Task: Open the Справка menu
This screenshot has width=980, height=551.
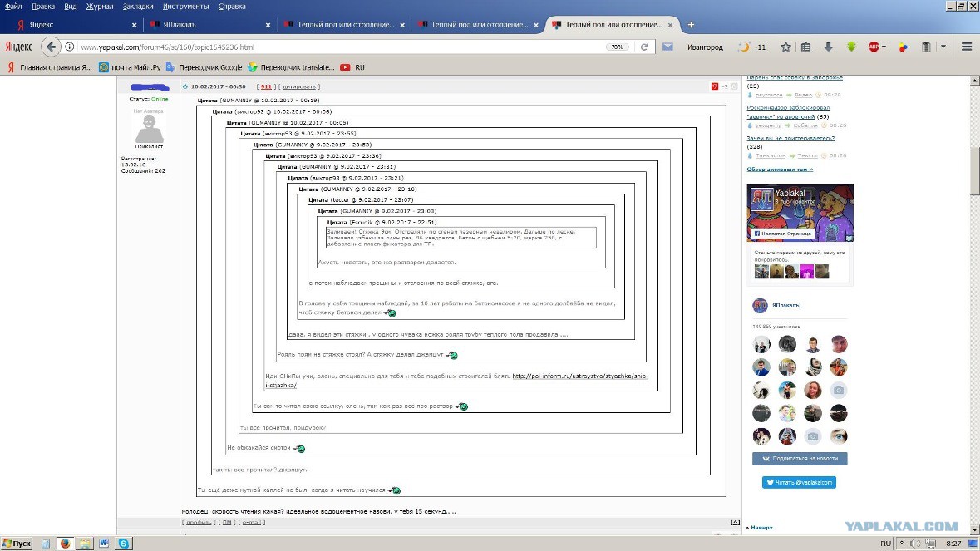Action: click(x=232, y=7)
